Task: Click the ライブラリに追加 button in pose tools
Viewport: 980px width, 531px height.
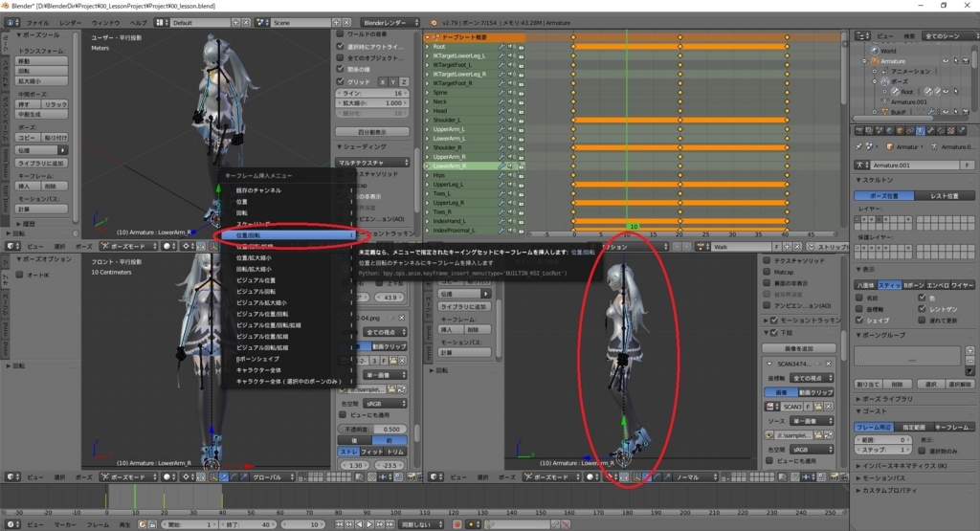Action: point(42,163)
